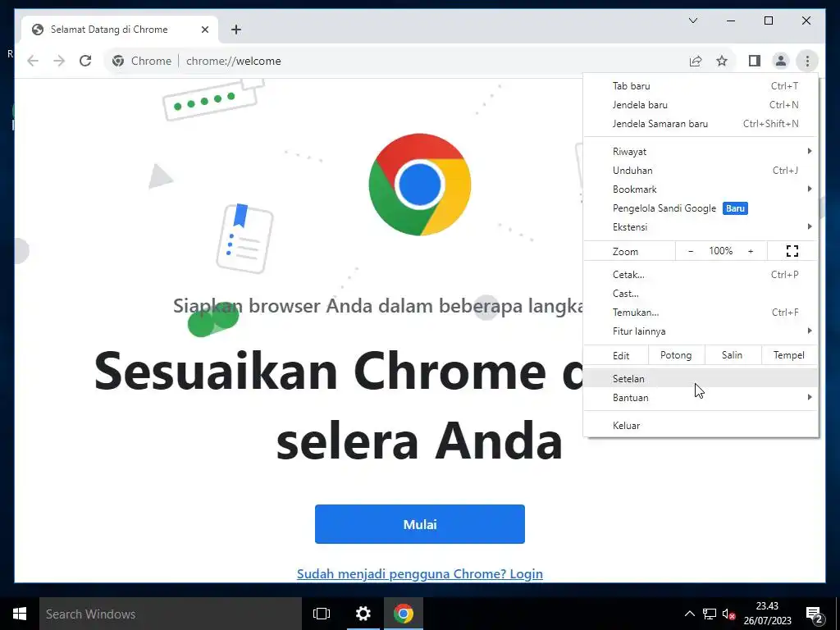Click the muted volume tray icon

coord(728,614)
